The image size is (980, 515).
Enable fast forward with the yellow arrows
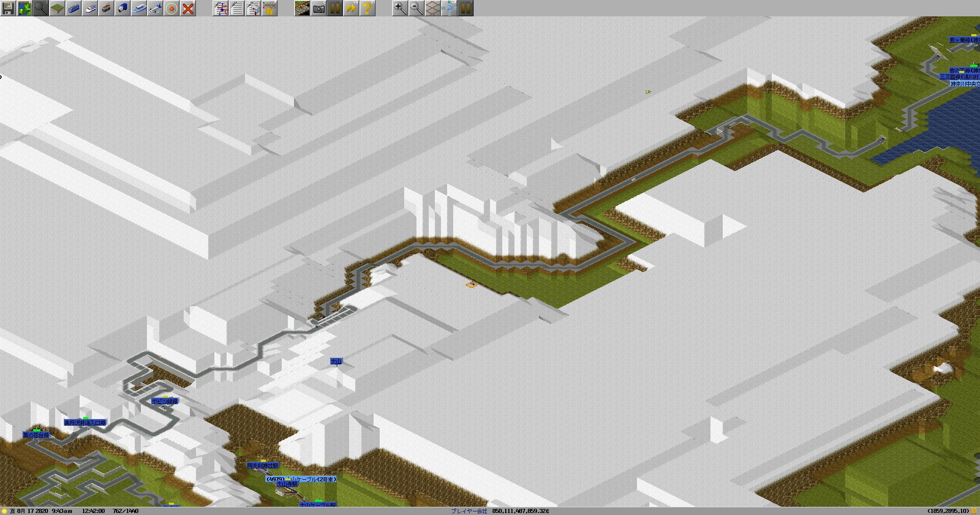point(351,8)
